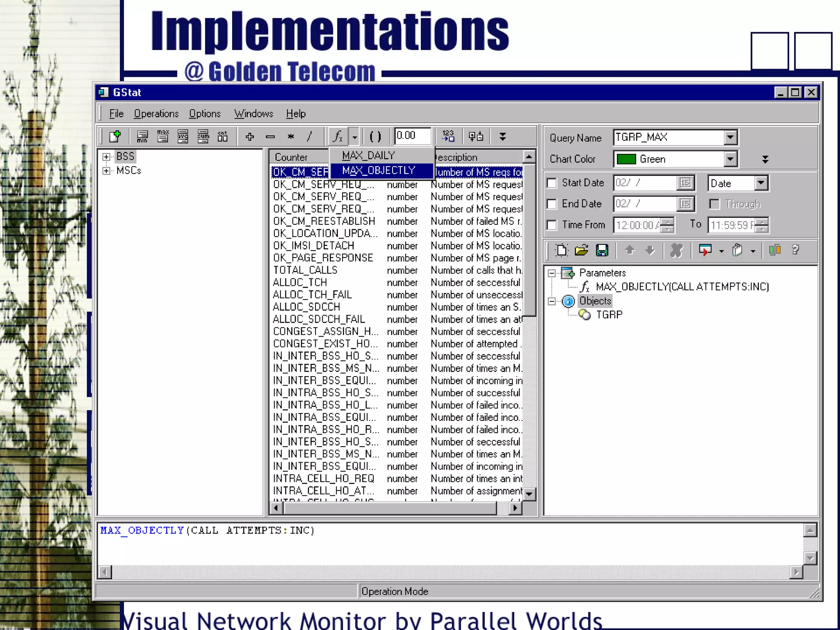This screenshot has width=840, height=630.
Task: Insert the multiplication operator
Action: click(x=290, y=137)
